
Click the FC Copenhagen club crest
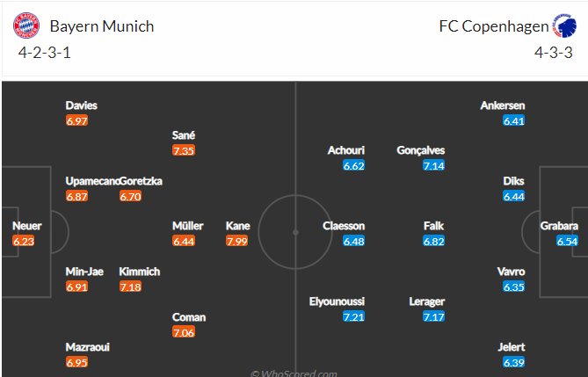coord(565,25)
